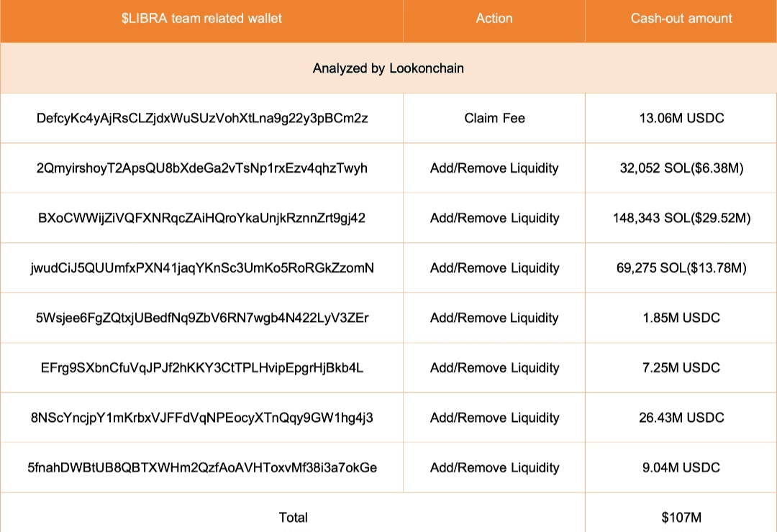Click the Claim Fee action cell
777x532 pixels.
coord(494,119)
